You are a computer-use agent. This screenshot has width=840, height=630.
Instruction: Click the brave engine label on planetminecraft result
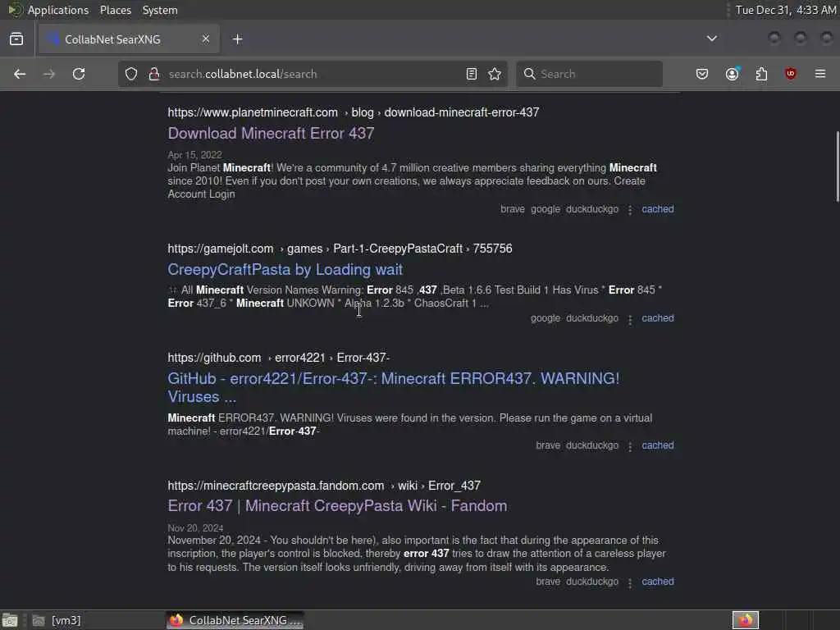pyautogui.click(x=513, y=209)
